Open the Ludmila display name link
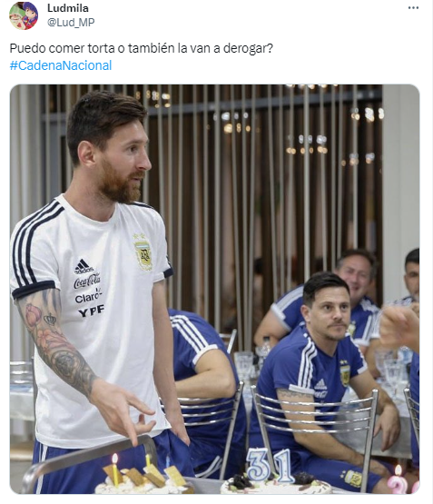This screenshot has width=433, height=504. 68,8
